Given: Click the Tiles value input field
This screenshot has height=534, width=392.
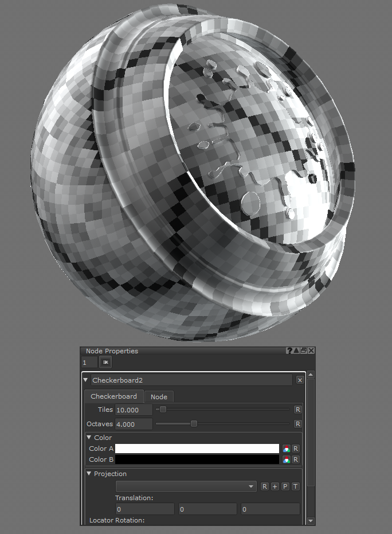Looking at the screenshot, I should click(x=134, y=410).
